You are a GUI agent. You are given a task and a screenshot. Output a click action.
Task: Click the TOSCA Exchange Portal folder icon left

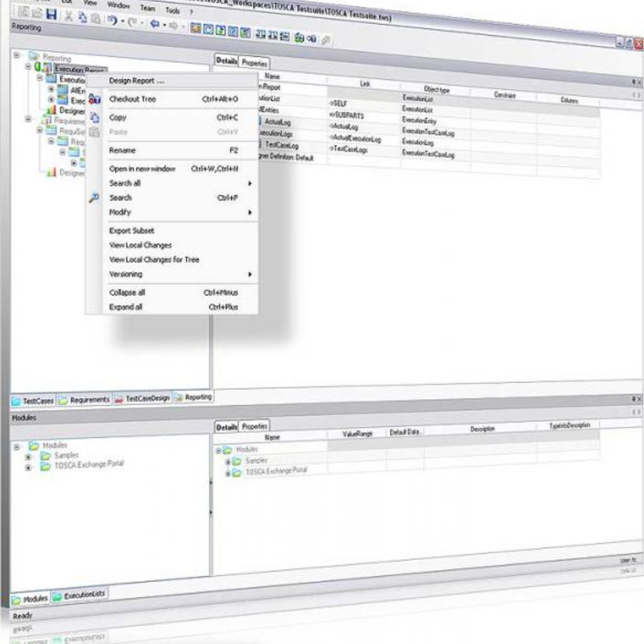[46, 466]
